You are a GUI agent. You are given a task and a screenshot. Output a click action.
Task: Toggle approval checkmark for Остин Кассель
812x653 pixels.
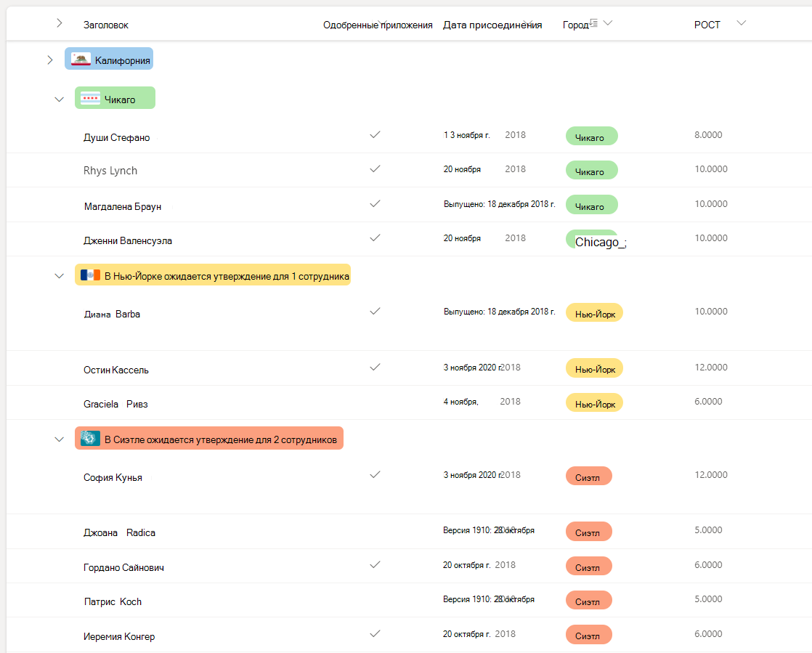click(x=375, y=368)
